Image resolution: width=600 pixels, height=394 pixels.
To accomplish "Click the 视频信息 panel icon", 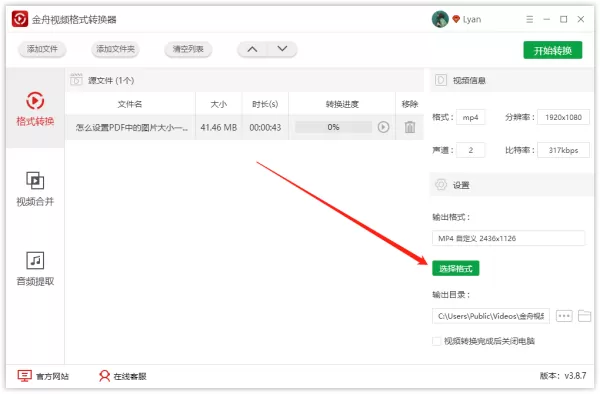I will (441, 80).
